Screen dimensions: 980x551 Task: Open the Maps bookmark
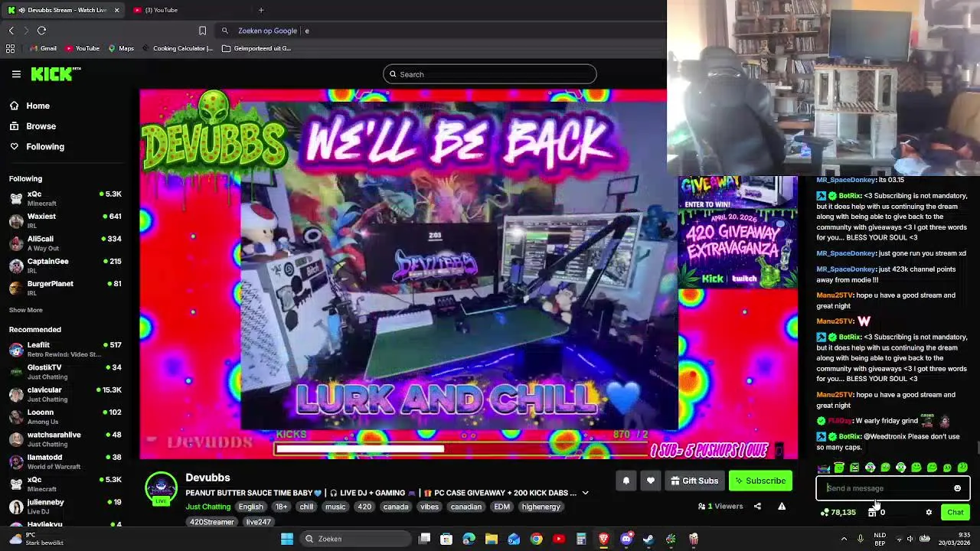click(x=121, y=48)
